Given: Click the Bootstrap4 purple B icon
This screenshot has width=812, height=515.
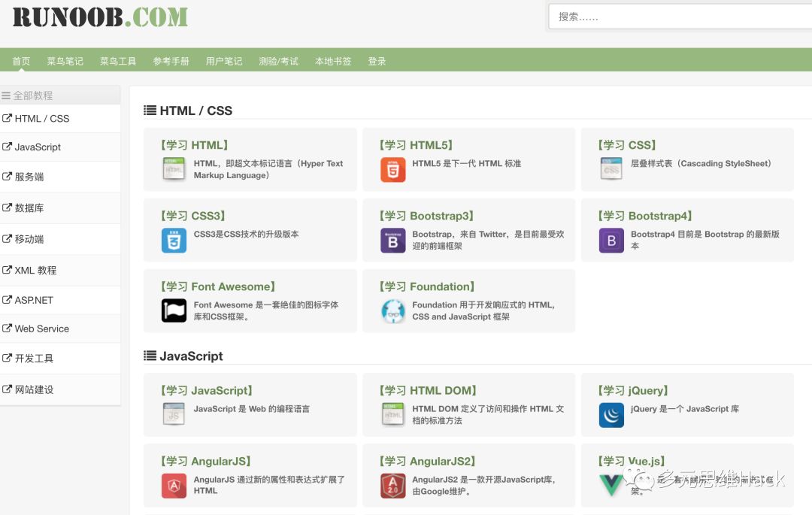Looking at the screenshot, I should [611, 240].
